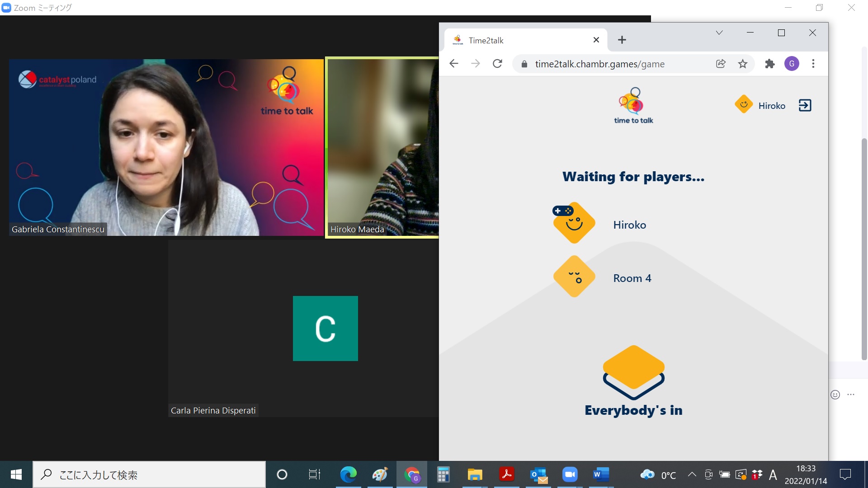868x488 pixels.
Task: Click the address bar URL field
Action: (599, 64)
